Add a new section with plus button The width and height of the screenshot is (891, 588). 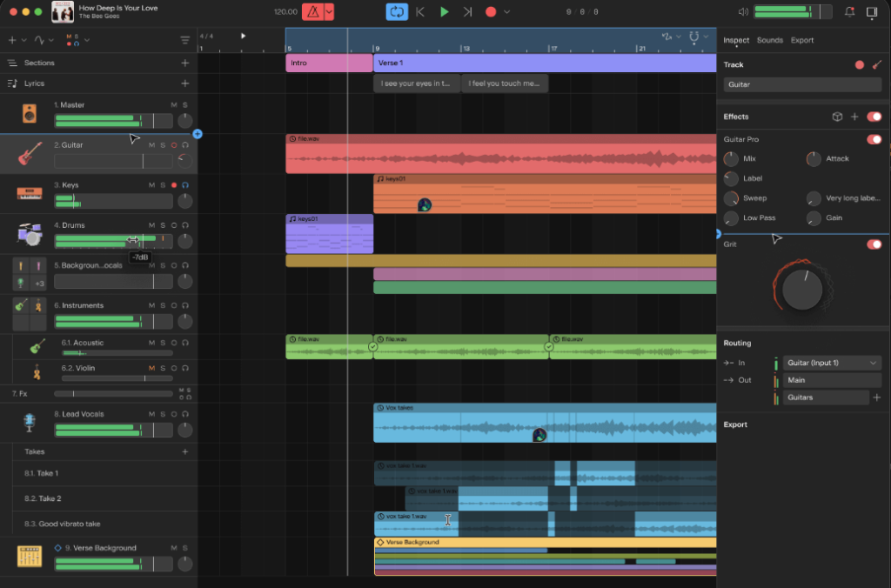(x=184, y=63)
